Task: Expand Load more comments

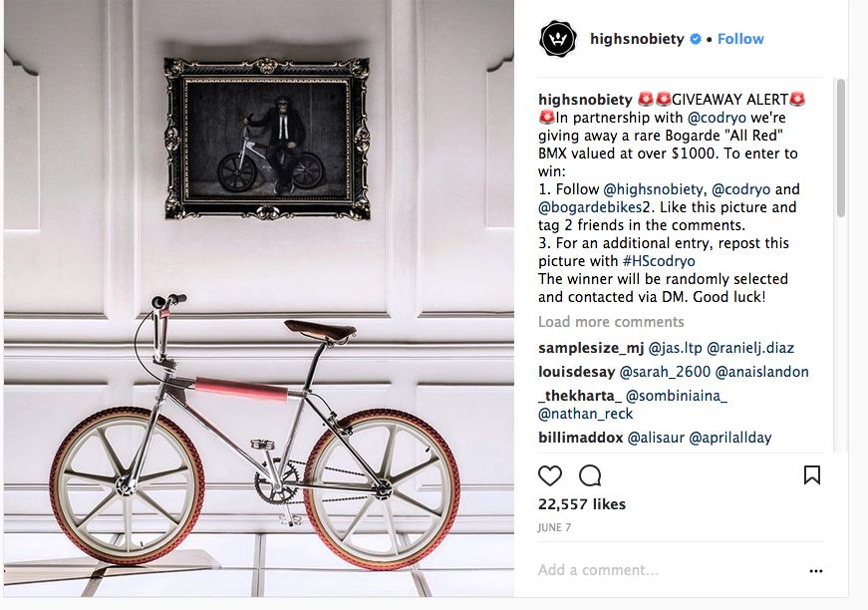Action: (611, 322)
